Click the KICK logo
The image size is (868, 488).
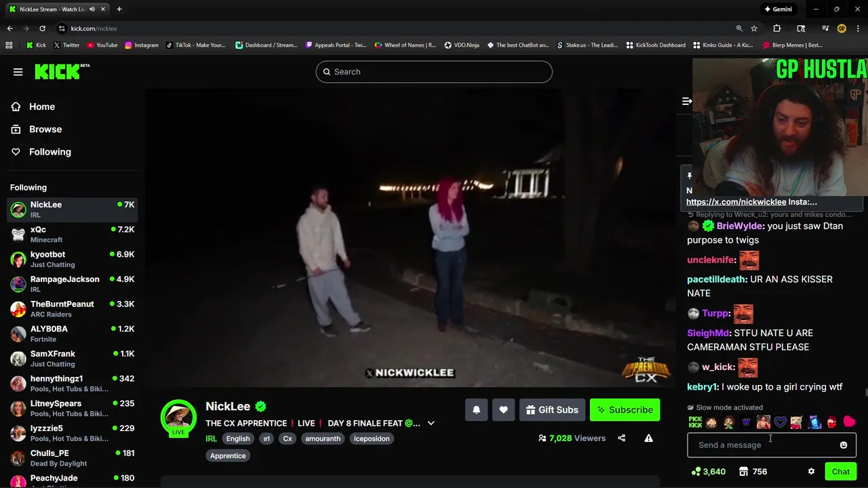point(62,71)
